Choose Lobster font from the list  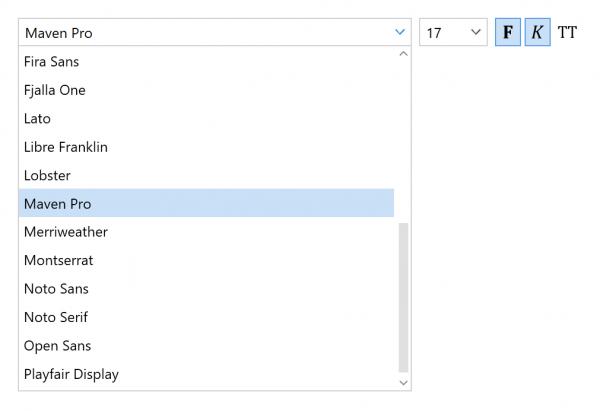coord(47,175)
